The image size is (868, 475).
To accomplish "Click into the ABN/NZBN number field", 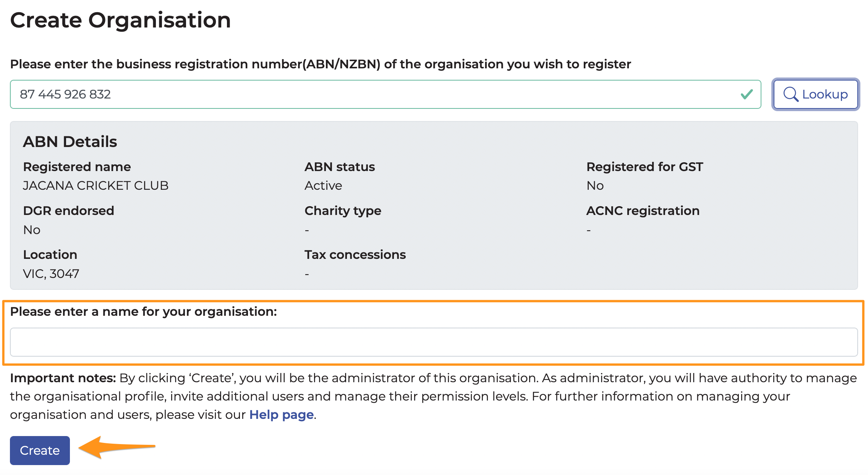I will tap(385, 94).
